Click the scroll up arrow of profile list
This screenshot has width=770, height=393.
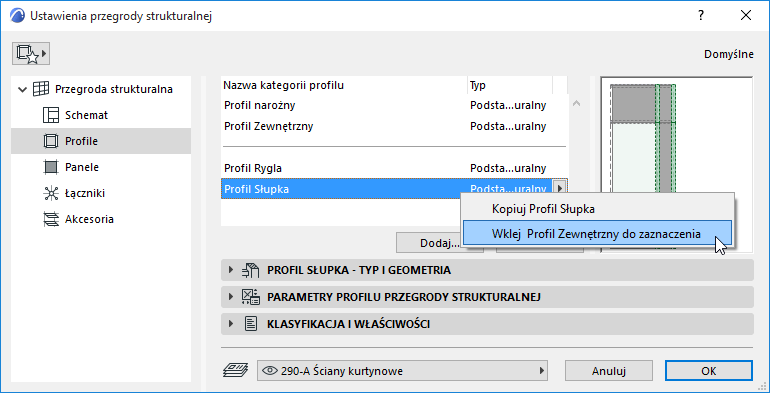click(x=577, y=104)
